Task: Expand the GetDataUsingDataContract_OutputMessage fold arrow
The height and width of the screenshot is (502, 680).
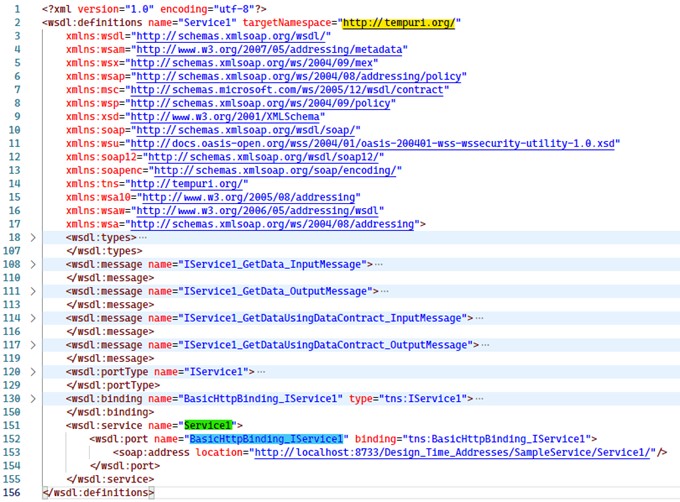Action: pyautogui.click(x=32, y=345)
